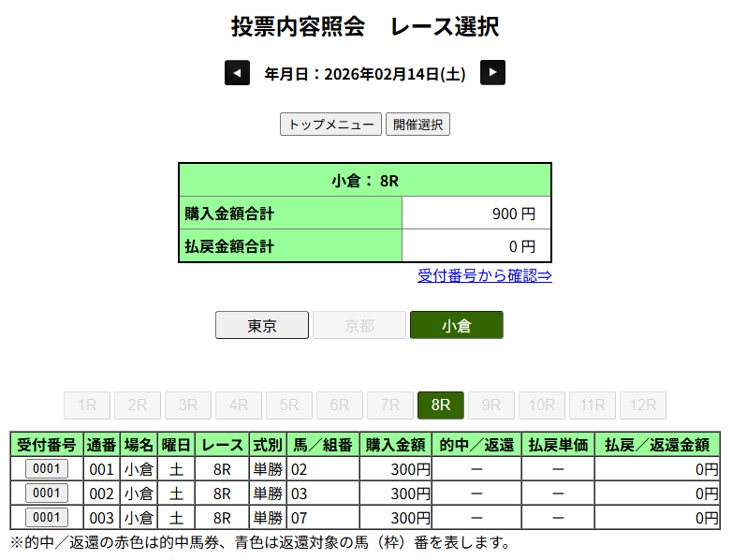Image resolution: width=732 pixels, height=560 pixels.
Task: Click the 9R race button
Action: pyautogui.click(x=491, y=405)
